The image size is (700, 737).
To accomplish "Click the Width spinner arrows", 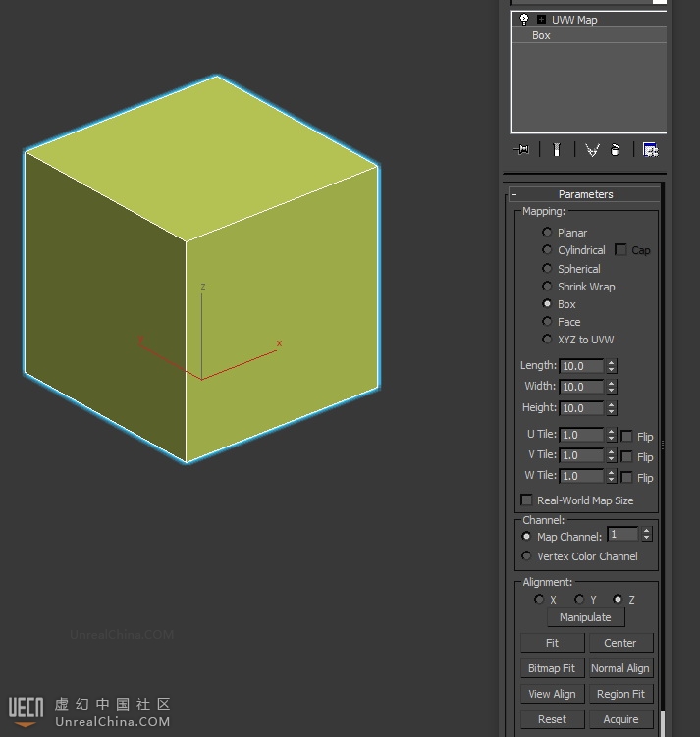I will point(611,387).
